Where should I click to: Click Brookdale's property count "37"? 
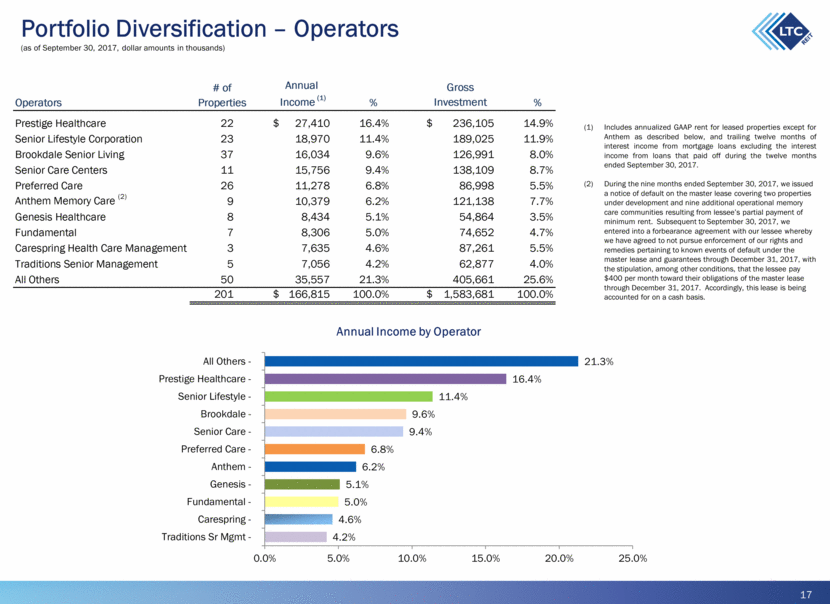click(227, 155)
